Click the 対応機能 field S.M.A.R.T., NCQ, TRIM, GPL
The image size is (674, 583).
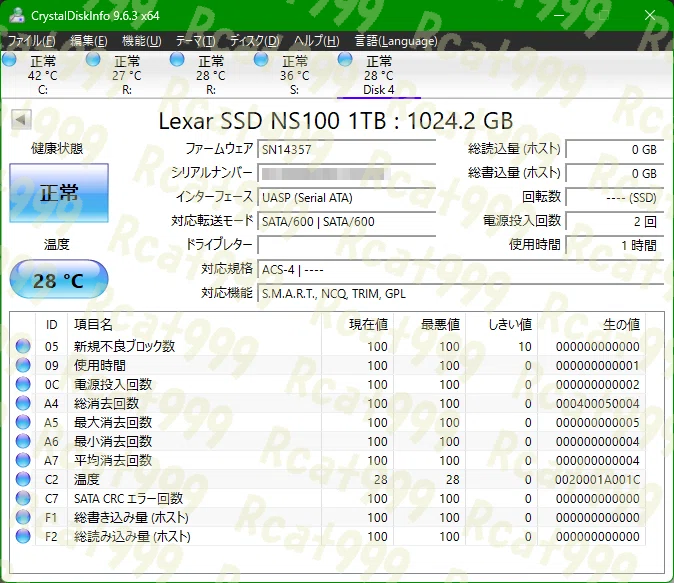[x=461, y=293]
